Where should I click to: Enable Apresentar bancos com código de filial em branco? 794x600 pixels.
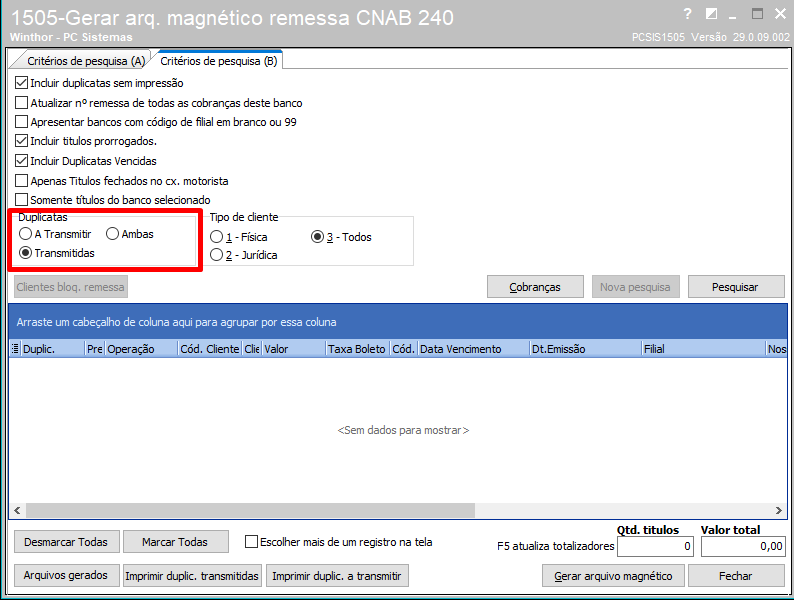point(21,122)
